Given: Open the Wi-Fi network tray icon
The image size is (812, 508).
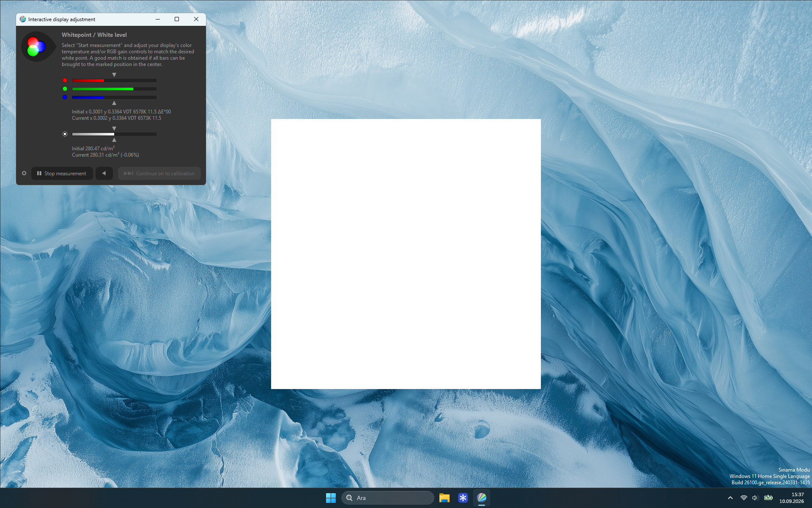Looking at the screenshot, I should (743, 498).
